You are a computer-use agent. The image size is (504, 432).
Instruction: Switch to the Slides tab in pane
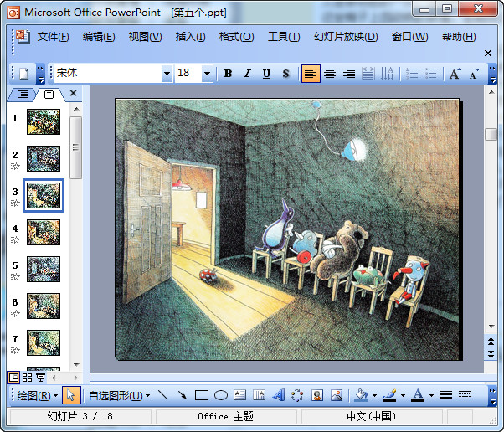[49, 94]
